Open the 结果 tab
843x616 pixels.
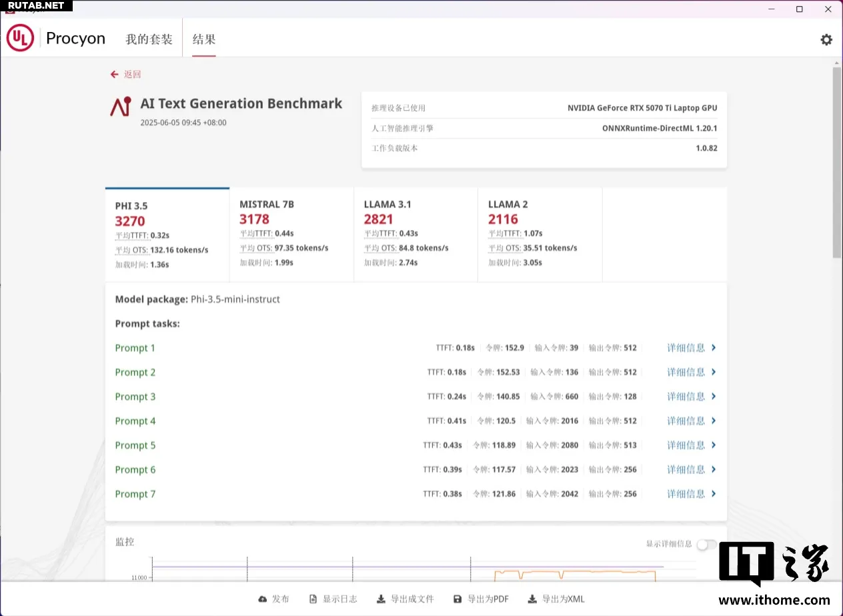(x=204, y=39)
